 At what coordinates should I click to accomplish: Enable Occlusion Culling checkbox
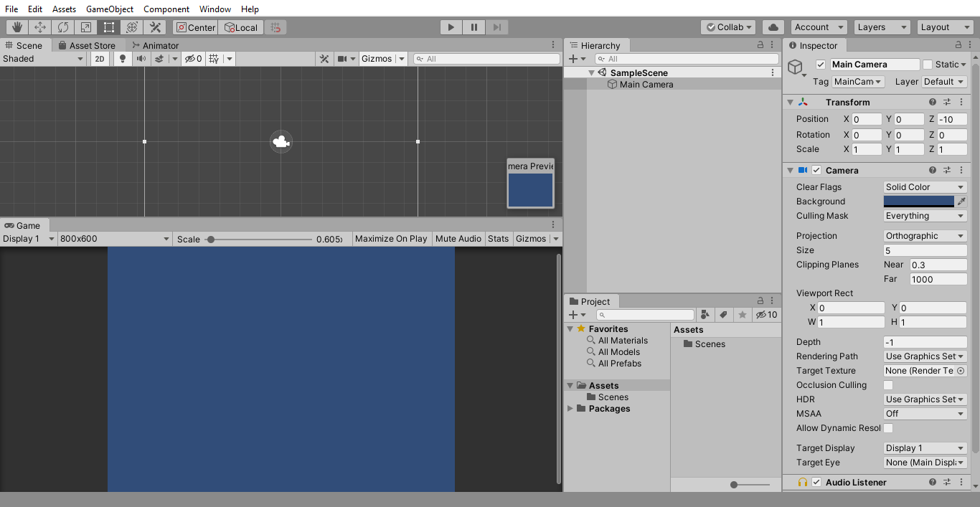888,385
